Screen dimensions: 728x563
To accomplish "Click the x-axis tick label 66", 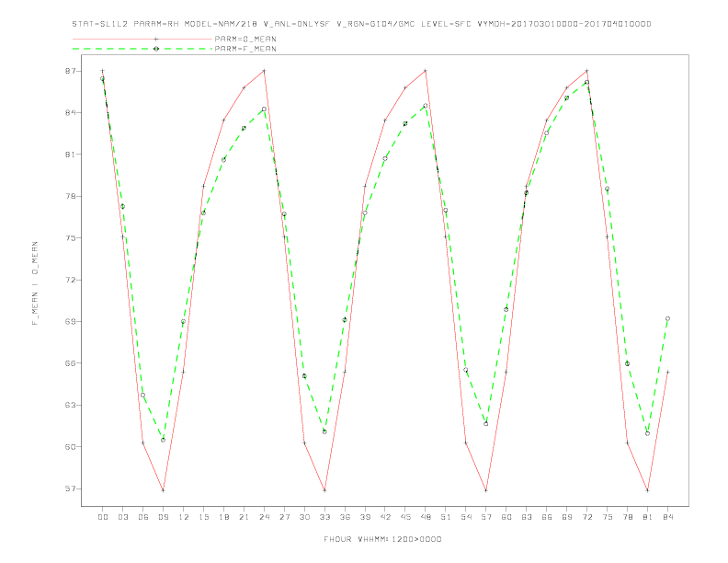I will (547, 517).
